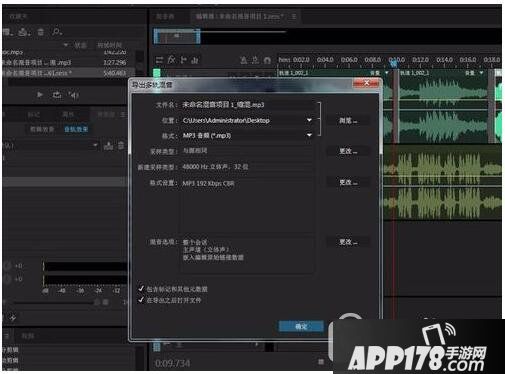Click 更改 button next to MP3 192 Kbps setting
This screenshot has height=374, width=505.
pos(348,182)
